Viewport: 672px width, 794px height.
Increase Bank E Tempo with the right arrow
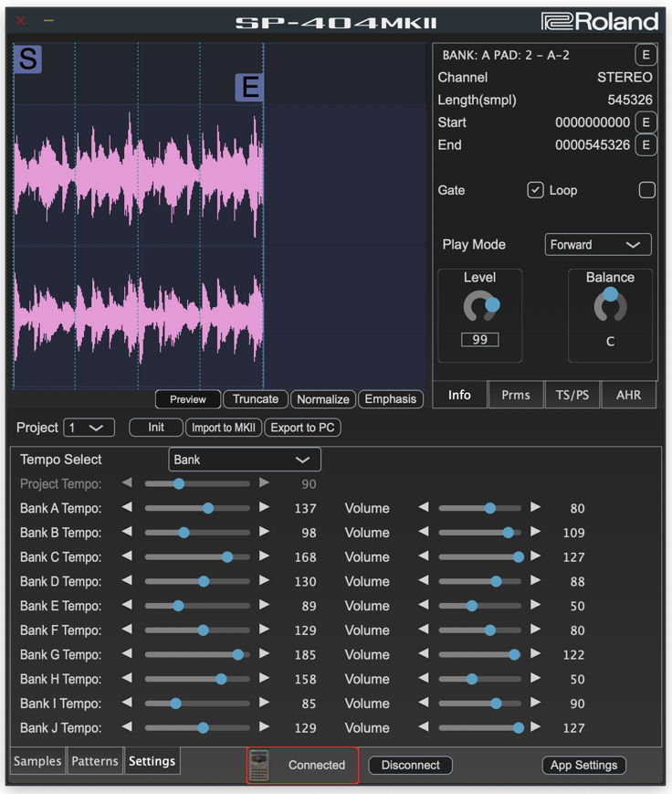pyautogui.click(x=264, y=605)
